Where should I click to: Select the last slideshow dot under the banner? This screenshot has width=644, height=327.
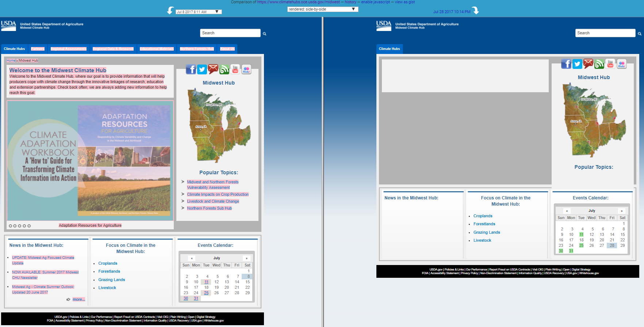tap(29, 226)
